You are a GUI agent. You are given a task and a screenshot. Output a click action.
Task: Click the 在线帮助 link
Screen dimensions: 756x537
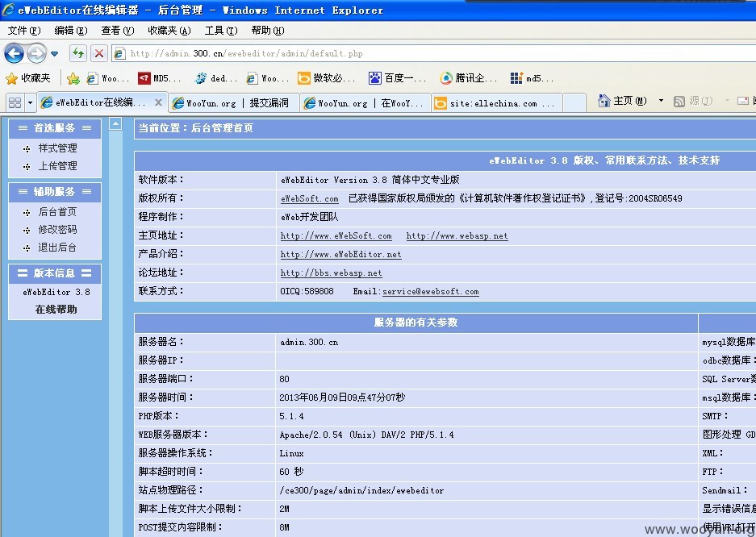56,309
